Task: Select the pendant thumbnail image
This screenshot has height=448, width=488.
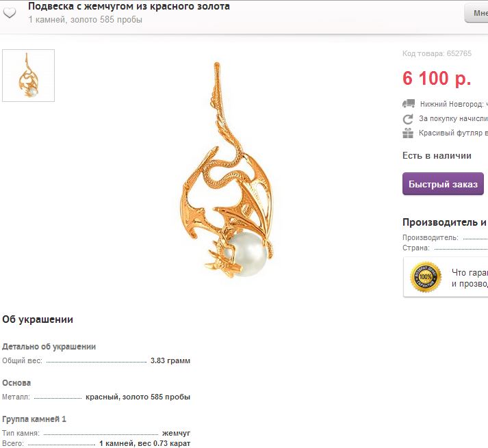Action: (28, 75)
